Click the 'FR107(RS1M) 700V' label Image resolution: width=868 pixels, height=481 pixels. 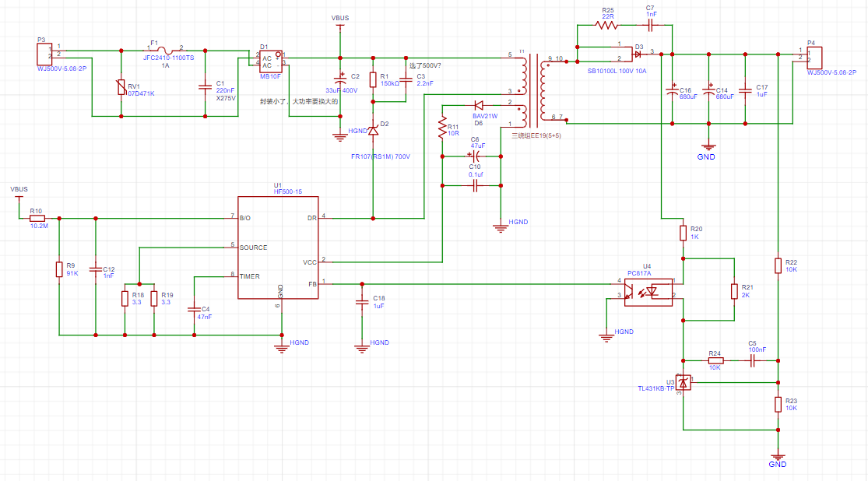pos(381,156)
